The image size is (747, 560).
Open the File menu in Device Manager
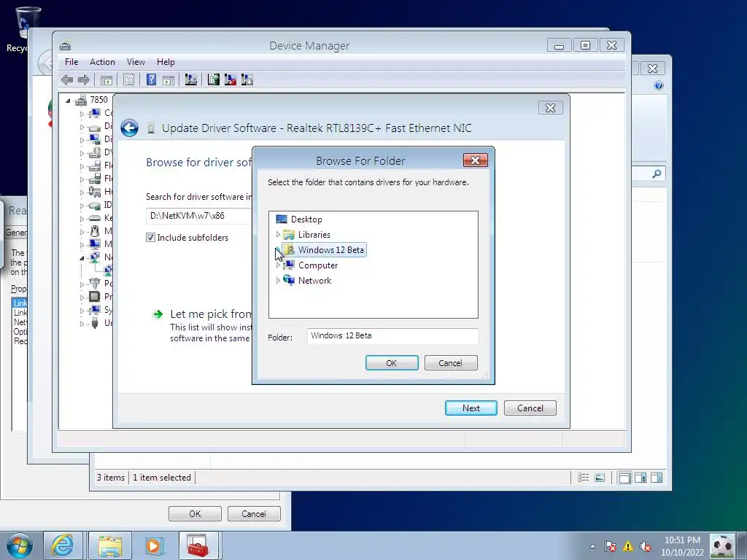pos(71,62)
